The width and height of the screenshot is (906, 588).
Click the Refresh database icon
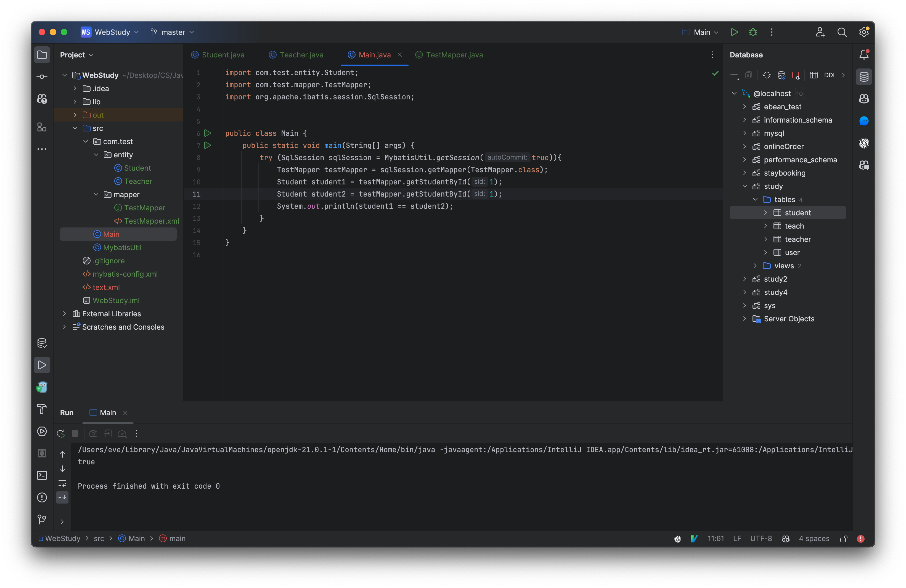[x=767, y=75]
